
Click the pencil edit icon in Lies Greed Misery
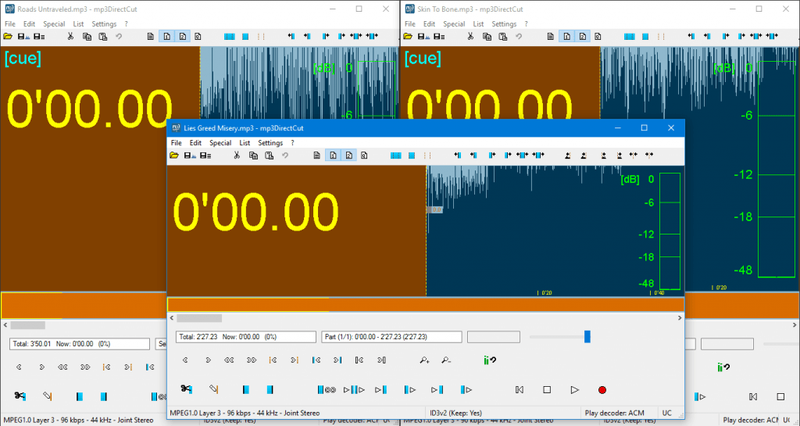[214, 389]
